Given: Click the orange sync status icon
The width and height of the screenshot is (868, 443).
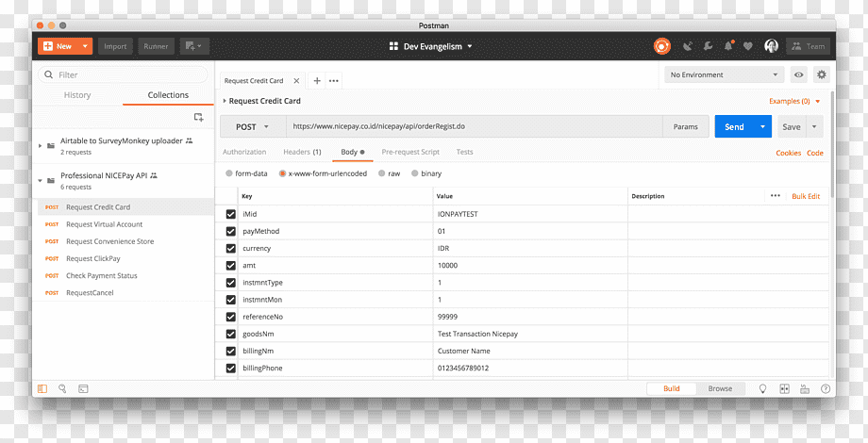Looking at the screenshot, I should click(x=662, y=46).
